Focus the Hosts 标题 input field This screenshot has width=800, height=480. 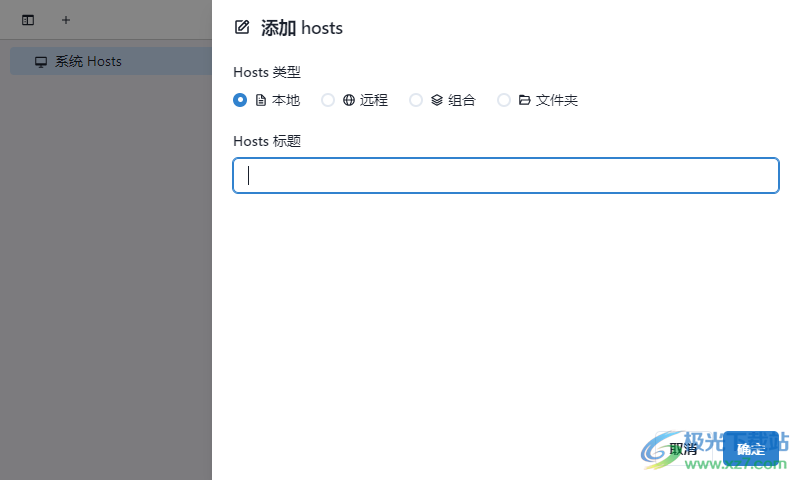(506, 175)
